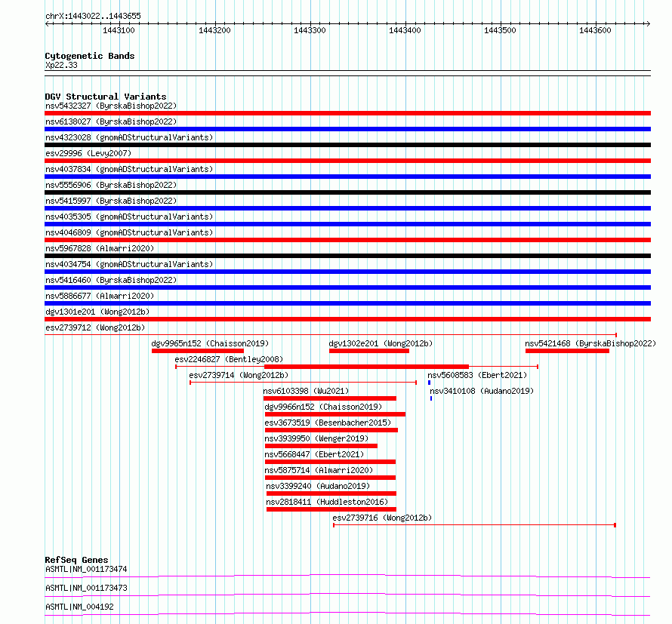The image size is (672, 624).
Task: Click the chrX:1443022..1443655 region label
Action: coord(93,16)
